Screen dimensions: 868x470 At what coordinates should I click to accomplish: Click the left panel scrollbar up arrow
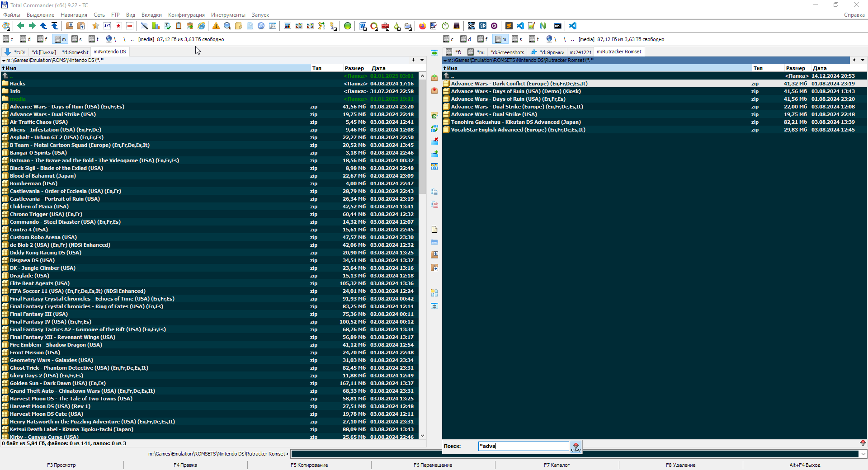422,76
